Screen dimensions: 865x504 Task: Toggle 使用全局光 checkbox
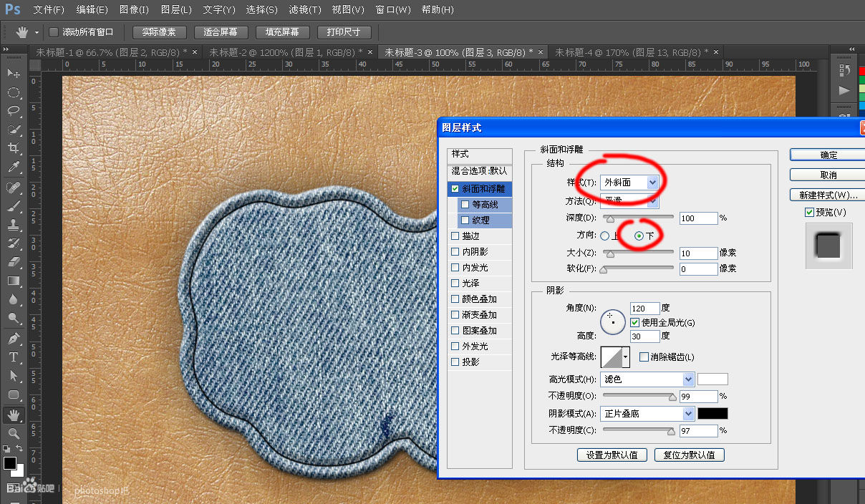[634, 323]
